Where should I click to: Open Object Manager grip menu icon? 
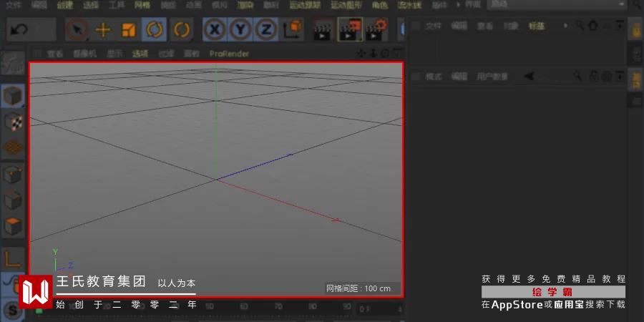(416, 26)
